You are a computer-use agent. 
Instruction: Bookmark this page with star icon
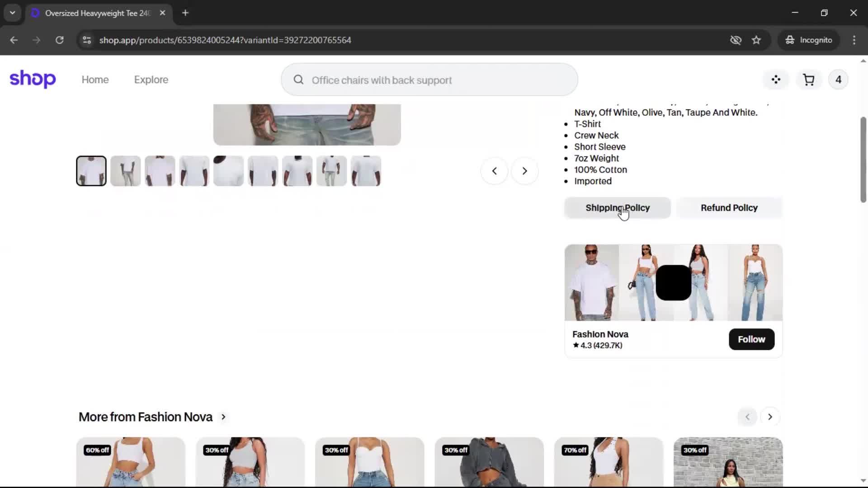[x=756, y=40]
